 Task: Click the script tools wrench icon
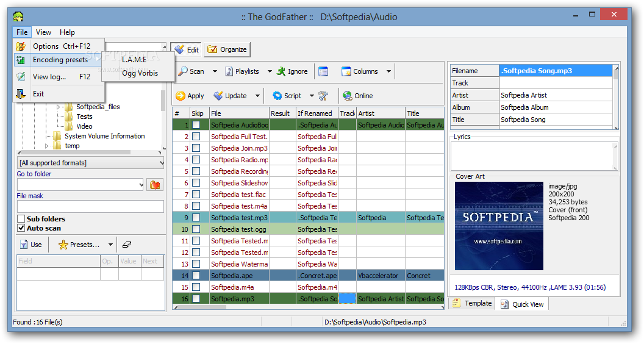[x=323, y=96]
